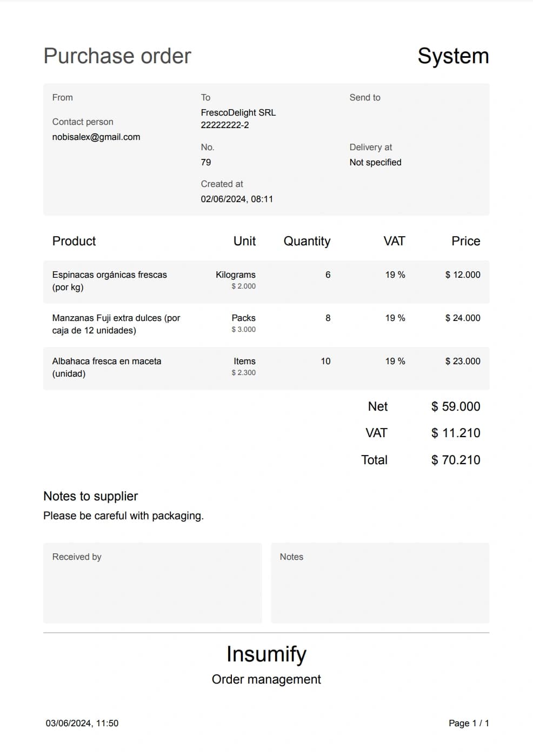Select the FrescoDelight SRL supplier name

pos(238,112)
